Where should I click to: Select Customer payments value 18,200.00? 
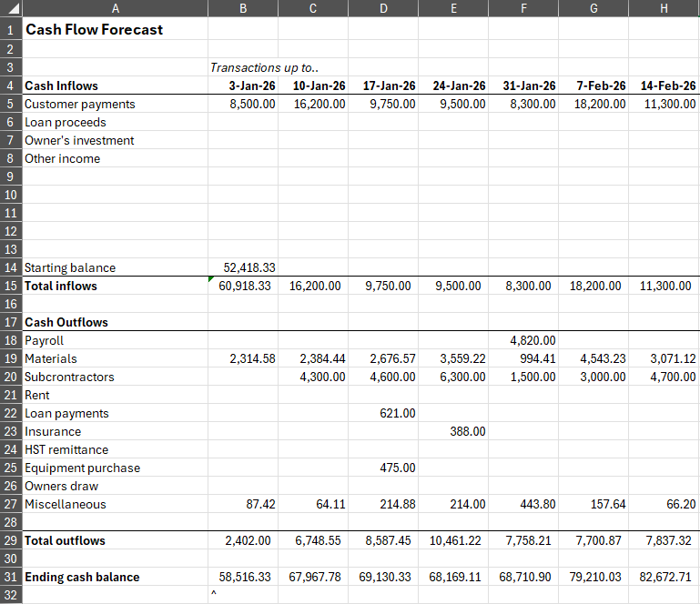point(593,104)
